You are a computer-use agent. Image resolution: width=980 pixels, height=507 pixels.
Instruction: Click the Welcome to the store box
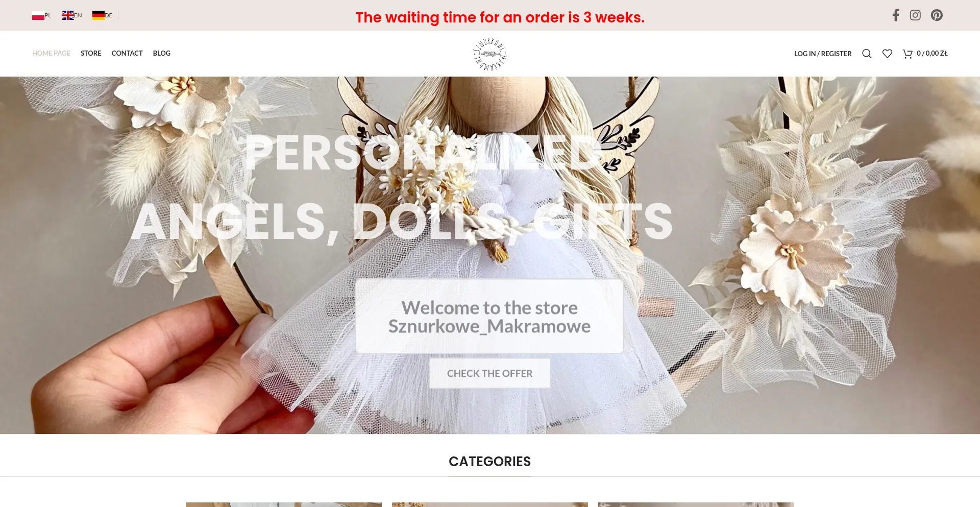pos(489,316)
